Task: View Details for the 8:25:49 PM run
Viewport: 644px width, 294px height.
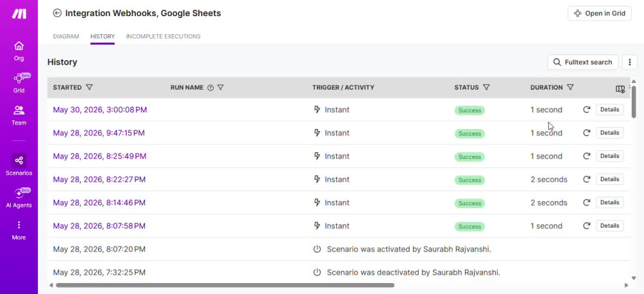Action: [609, 156]
